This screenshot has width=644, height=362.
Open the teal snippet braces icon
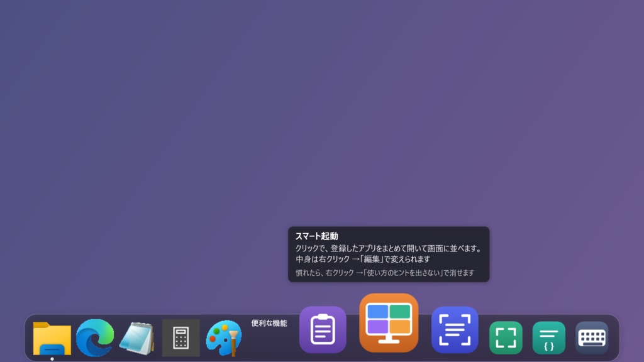click(548, 337)
